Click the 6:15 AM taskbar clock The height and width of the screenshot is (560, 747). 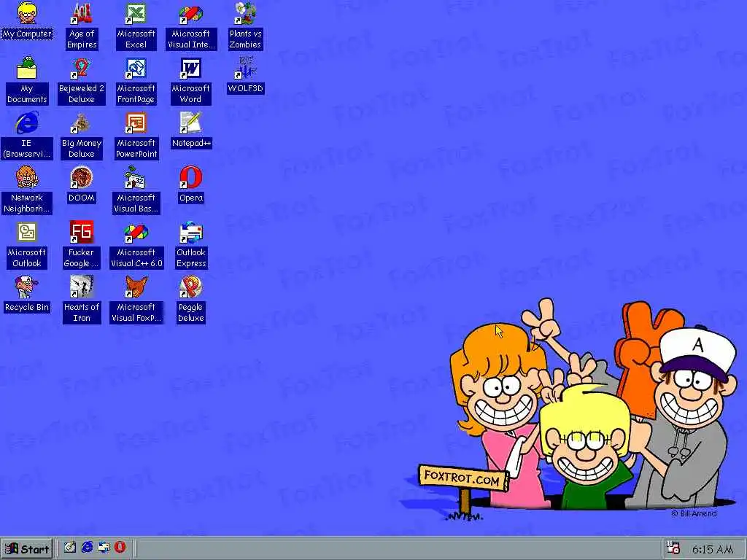click(712, 549)
